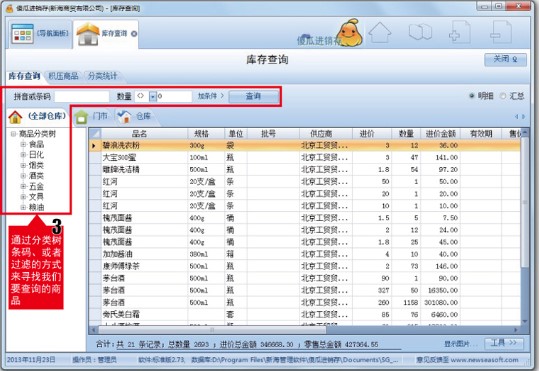Sort by the 规格 column header
The height and width of the screenshot is (371, 539).
pos(206,133)
